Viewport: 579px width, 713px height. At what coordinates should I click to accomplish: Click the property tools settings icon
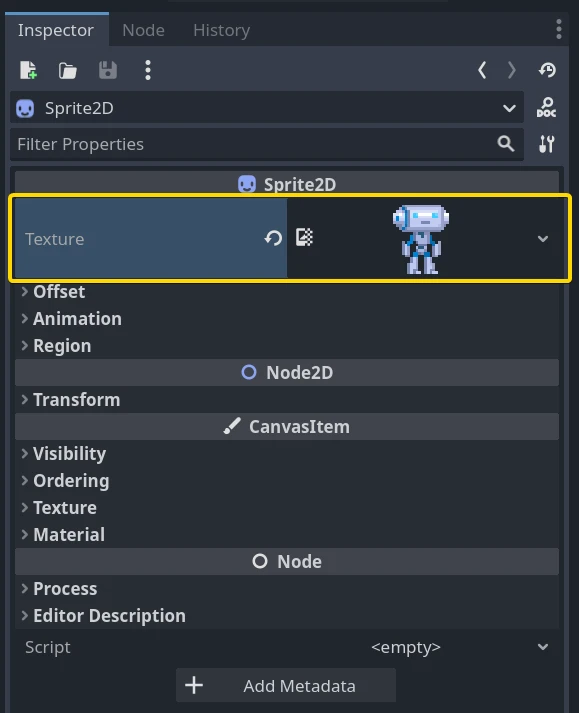pyautogui.click(x=546, y=144)
